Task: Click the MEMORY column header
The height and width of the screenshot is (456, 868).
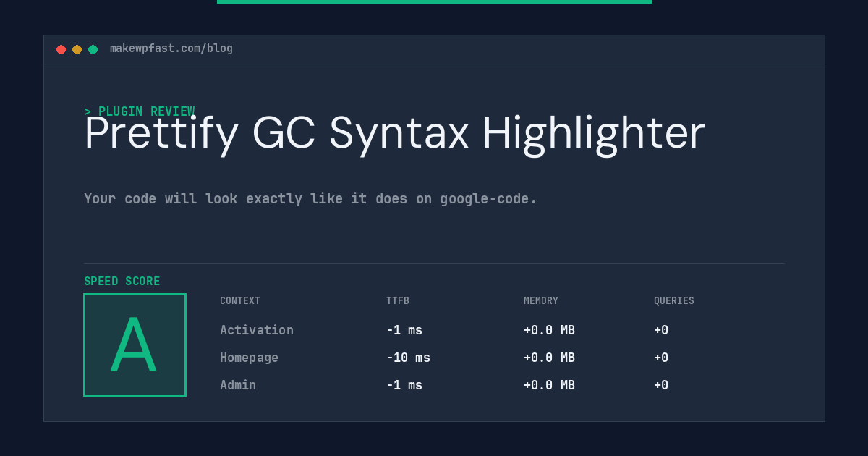Action: [x=541, y=301]
